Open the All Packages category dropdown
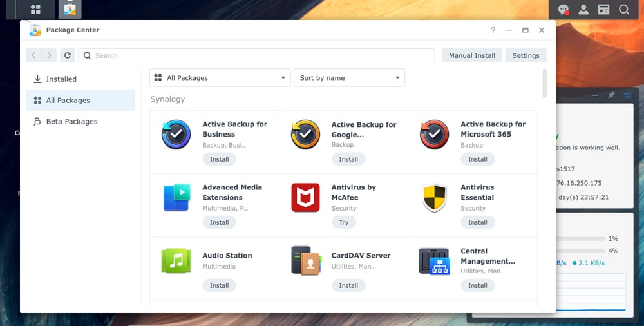Viewport: 644px width, 326px height. 220,78
